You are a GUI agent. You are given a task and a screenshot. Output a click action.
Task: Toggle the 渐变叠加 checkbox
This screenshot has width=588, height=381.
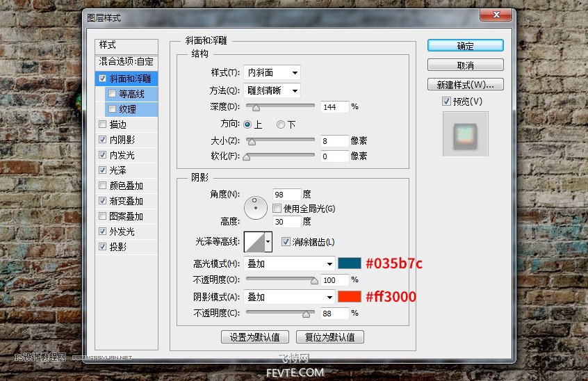pyautogui.click(x=102, y=201)
